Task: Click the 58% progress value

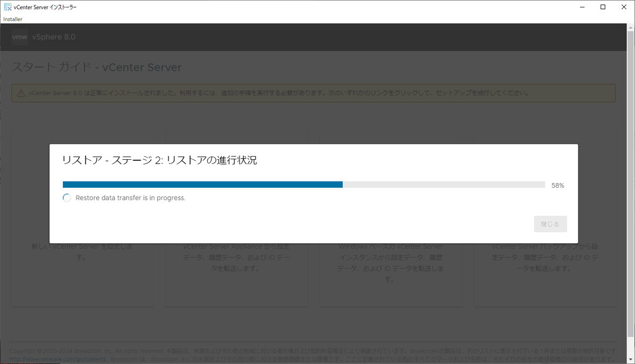Action: [558, 186]
